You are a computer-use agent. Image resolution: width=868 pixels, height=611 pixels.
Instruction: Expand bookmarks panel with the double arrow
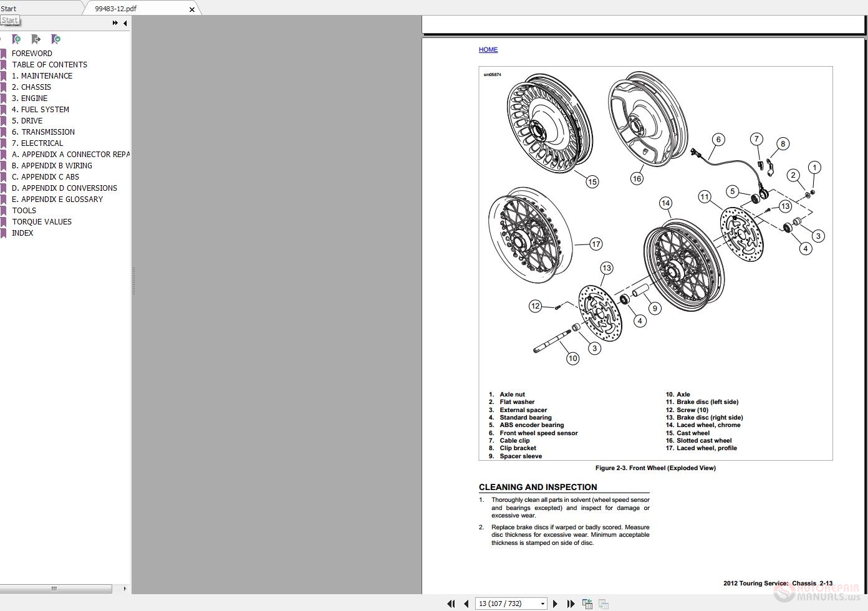(115, 23)
